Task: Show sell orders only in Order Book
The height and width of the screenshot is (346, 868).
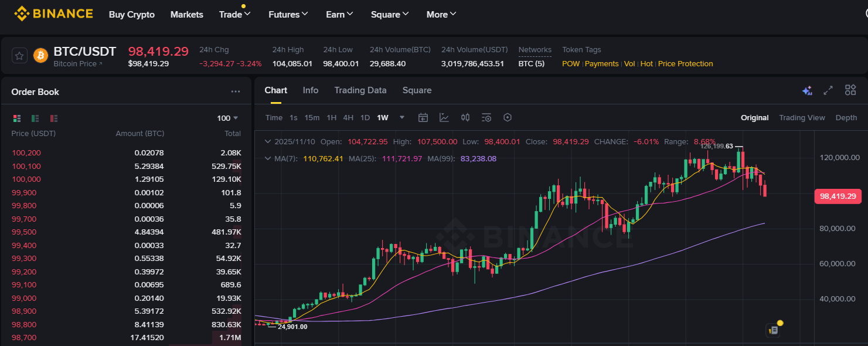Action: pos(53,118)
